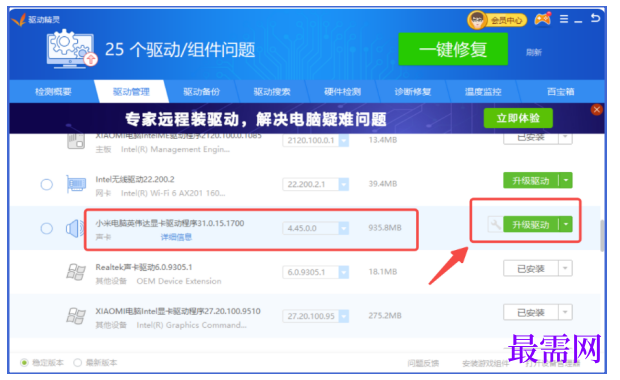
Task: Click the motherboard icon of the 主板 row
Action: tap(76, 141)
